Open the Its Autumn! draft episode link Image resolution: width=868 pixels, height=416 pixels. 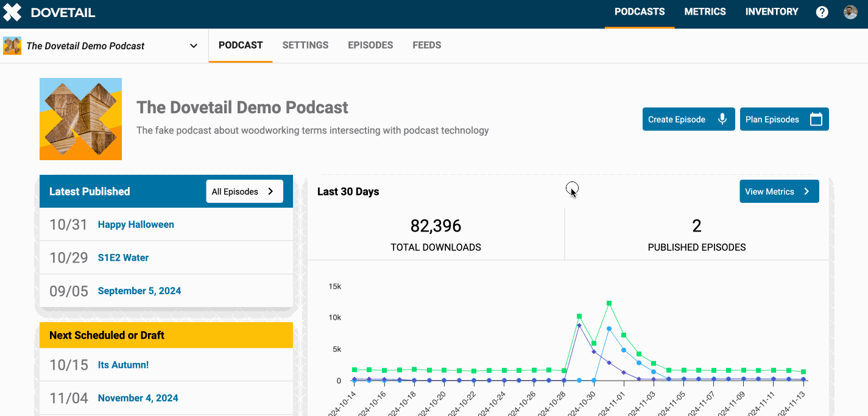[x=124, y=365]
